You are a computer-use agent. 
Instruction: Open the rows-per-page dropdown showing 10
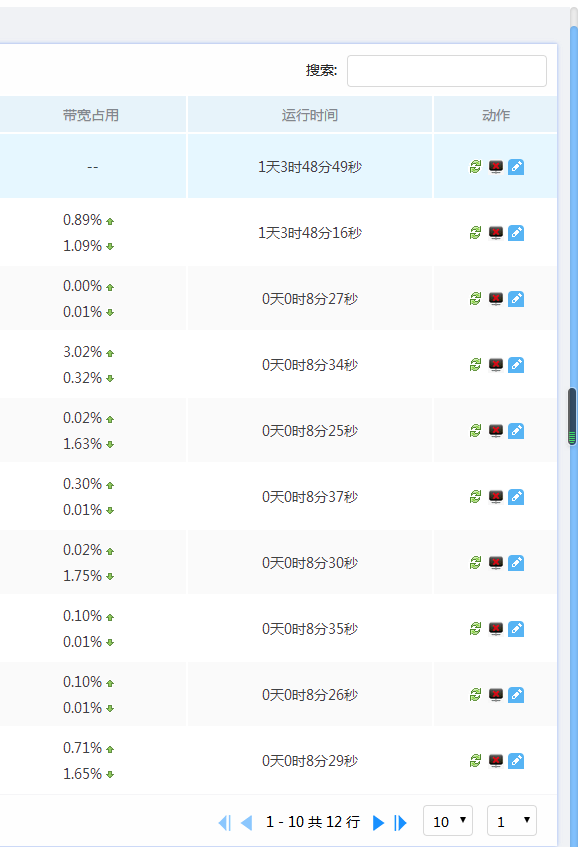click(x=448, y=821)
